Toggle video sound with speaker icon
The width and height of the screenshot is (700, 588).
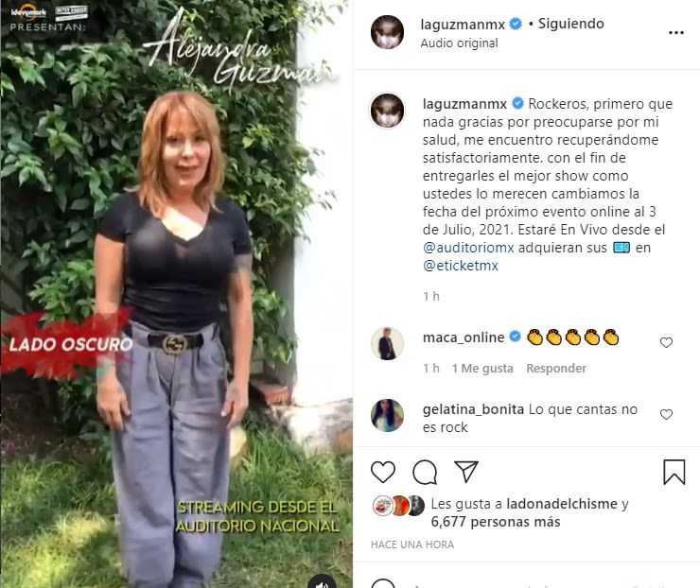(322, 581)
